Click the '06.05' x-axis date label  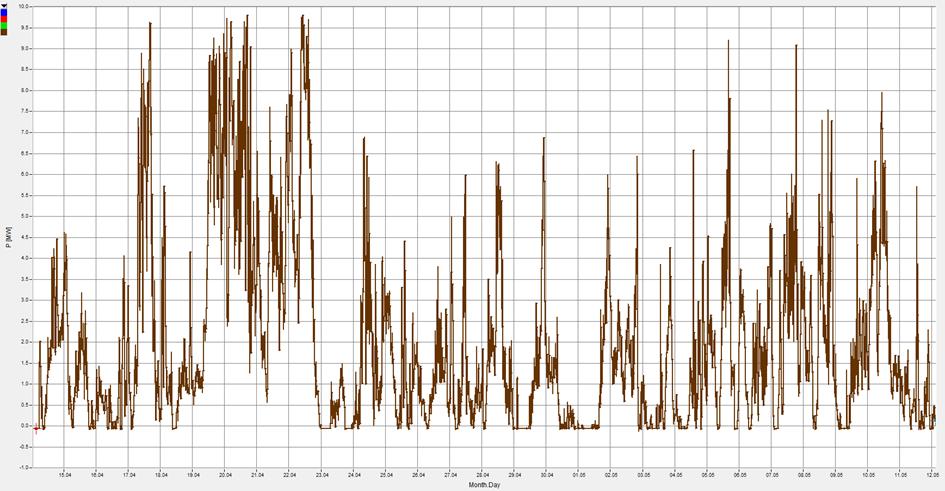pyautogui.click(x=739, y=475)
